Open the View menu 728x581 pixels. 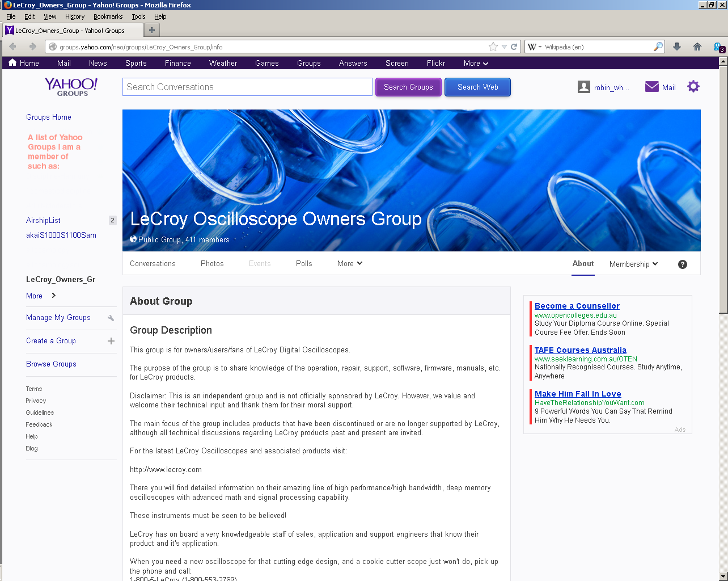(50, 16)
